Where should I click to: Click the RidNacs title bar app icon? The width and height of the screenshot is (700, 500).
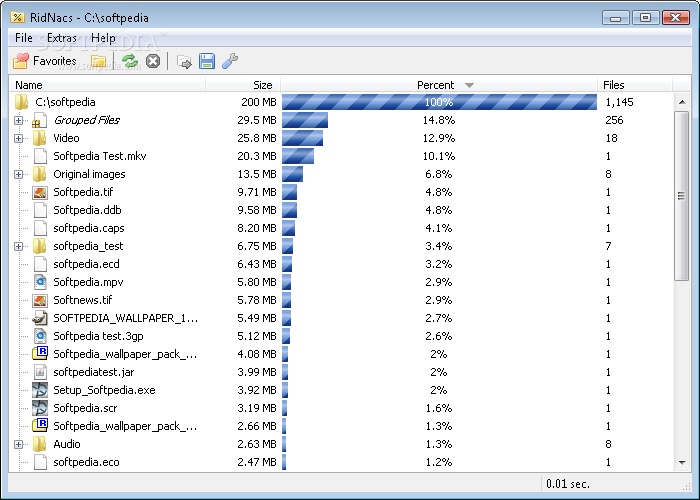coord(17,17)
